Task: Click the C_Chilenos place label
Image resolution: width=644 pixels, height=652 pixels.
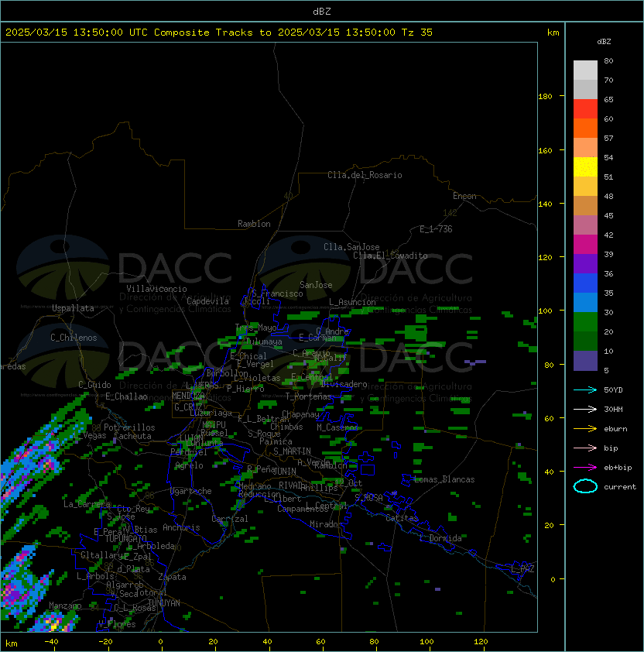Action: pos(74,338)
